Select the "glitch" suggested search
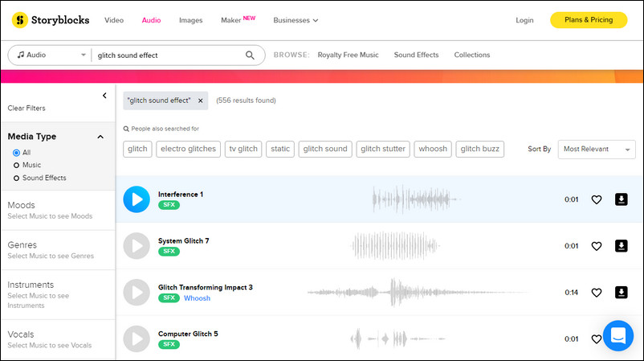The width and height of the screenshot is (644, 361). (137, 149)
